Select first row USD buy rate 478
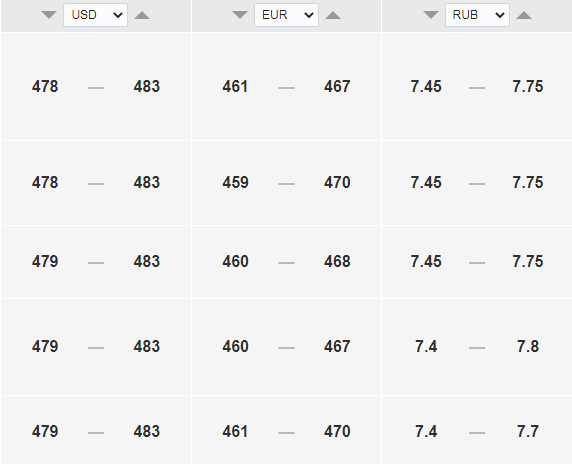This screenshot has width=572, height=464. pyautogui.click(x=45, y=87)
